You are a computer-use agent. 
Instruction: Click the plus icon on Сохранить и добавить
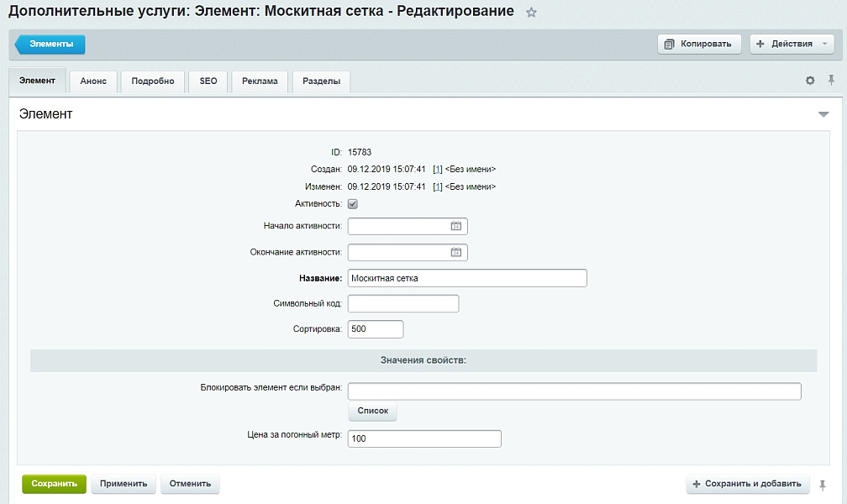click(697, 484)
